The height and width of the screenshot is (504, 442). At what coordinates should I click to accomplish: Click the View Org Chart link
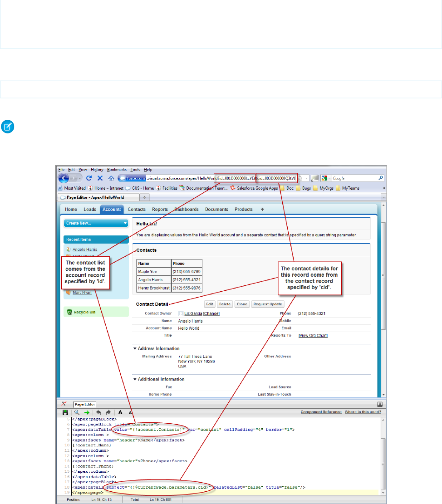coord(313,335)
